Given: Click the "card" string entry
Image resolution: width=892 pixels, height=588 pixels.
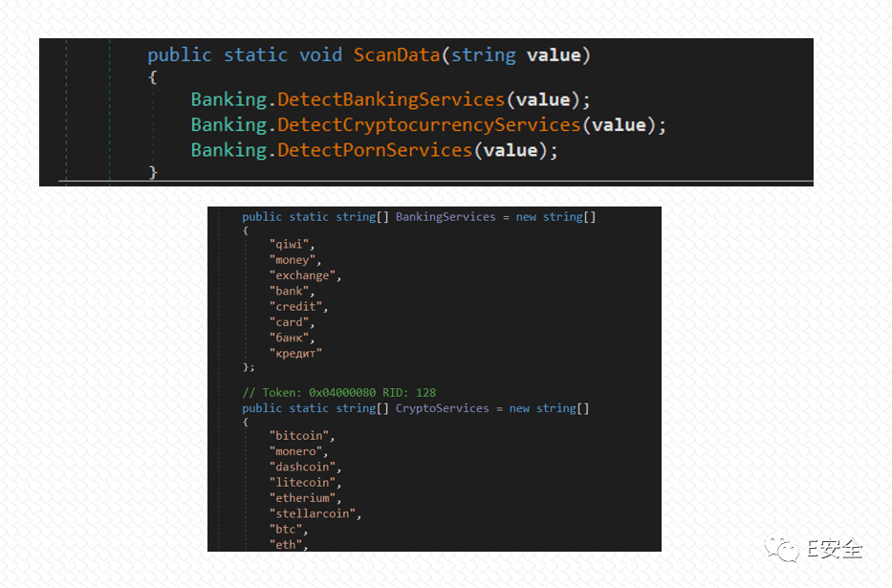Looking at the screenshot, I should [289, 322].
